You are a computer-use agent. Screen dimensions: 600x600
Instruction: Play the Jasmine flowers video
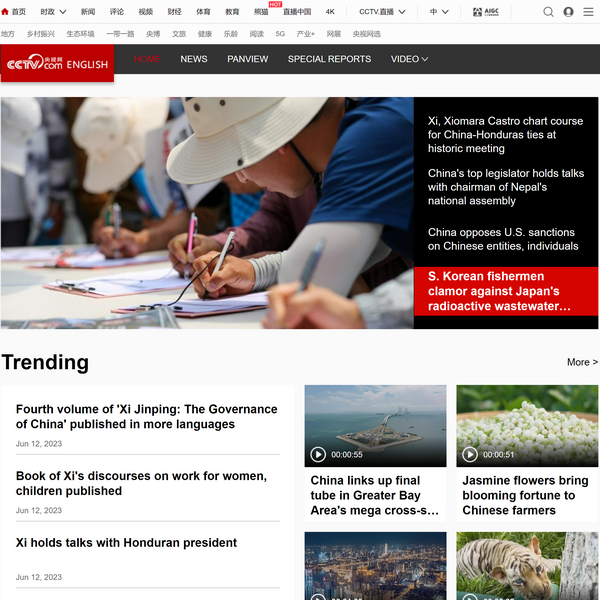point(470,454)
